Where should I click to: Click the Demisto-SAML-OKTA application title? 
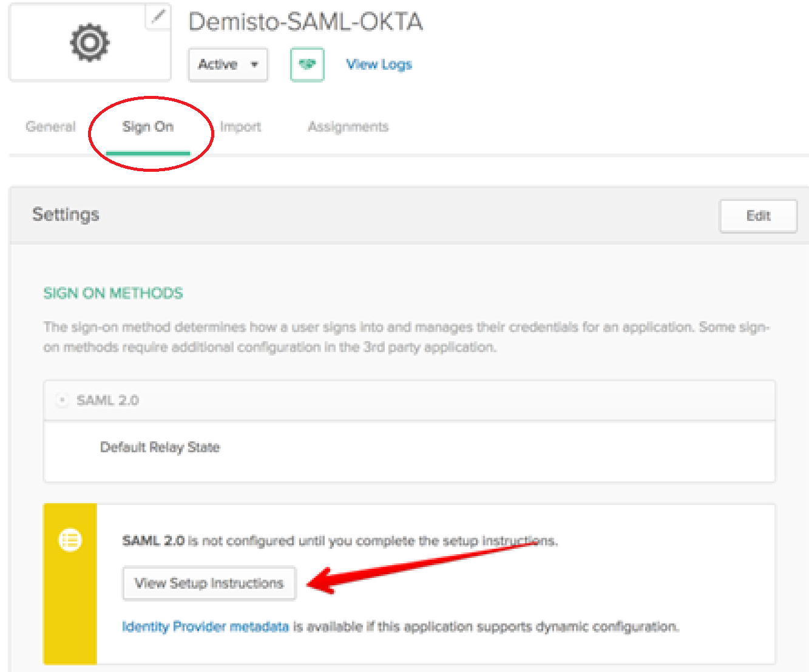click(305, 22)
